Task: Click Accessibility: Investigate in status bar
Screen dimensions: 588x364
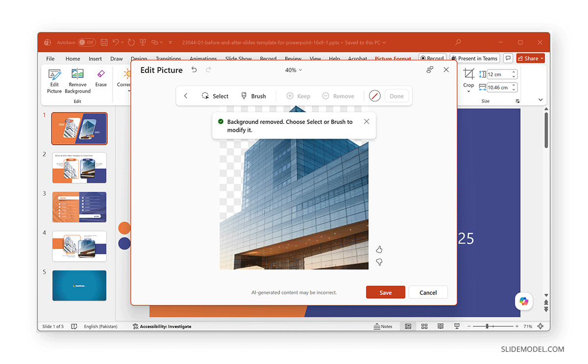Action: click(x=162, y=326)
